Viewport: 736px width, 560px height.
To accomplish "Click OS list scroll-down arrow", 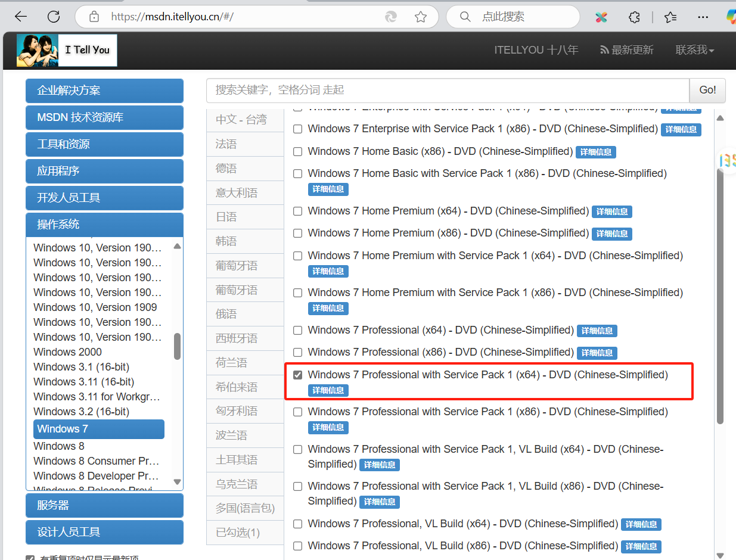I will tap(177, 481).
